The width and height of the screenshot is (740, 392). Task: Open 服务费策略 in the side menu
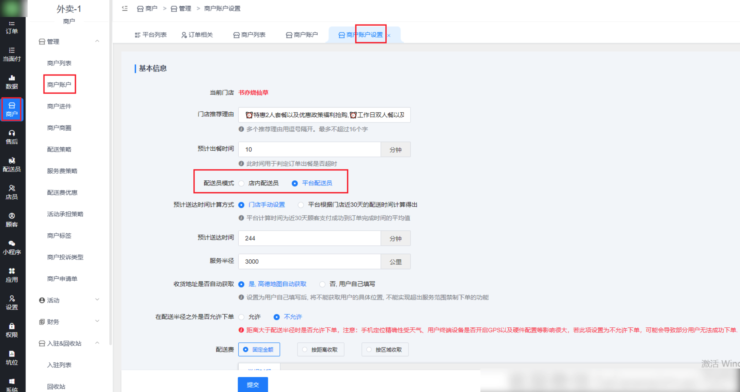point(62,171)
